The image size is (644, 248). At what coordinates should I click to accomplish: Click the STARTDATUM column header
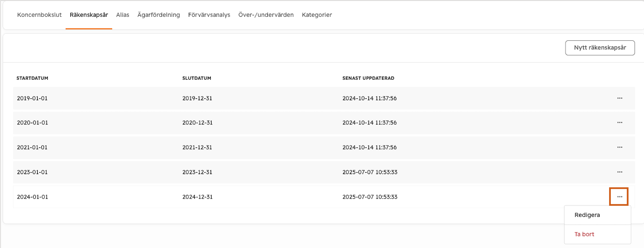click(x=32, y=78)
